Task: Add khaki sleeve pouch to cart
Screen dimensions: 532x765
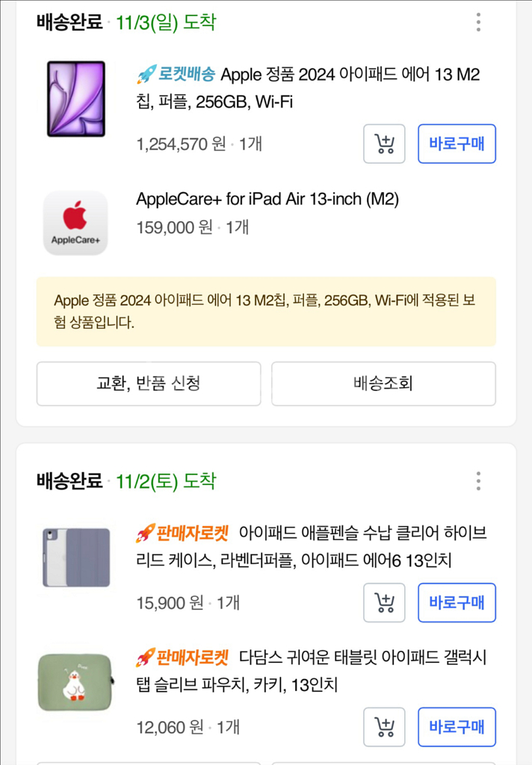Action: click(x=384, y=726)
